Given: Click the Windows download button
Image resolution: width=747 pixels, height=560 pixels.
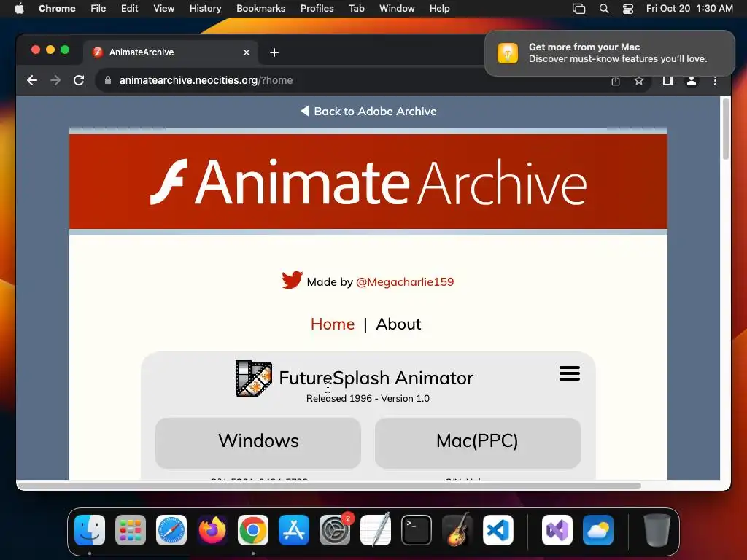Looking at the screenshot, I should [x=258, y=443].
